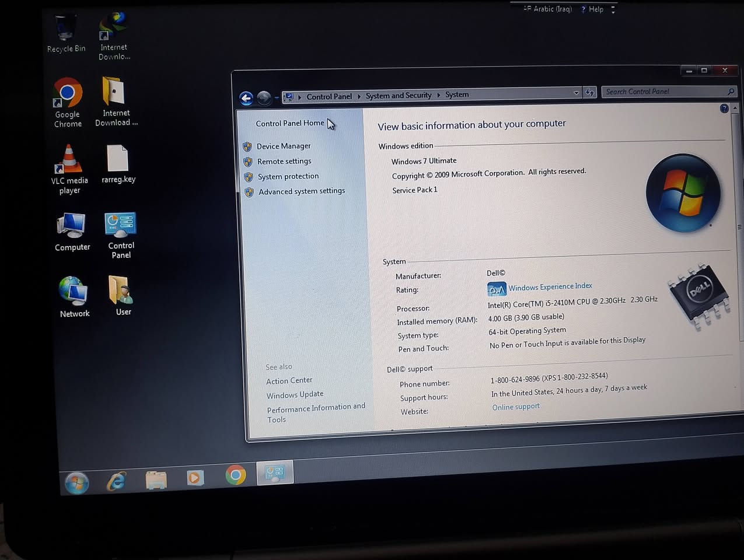Click the Arabic (Iraq) language indicator
This screenshot has width=744, height=560.
point(547,9)
